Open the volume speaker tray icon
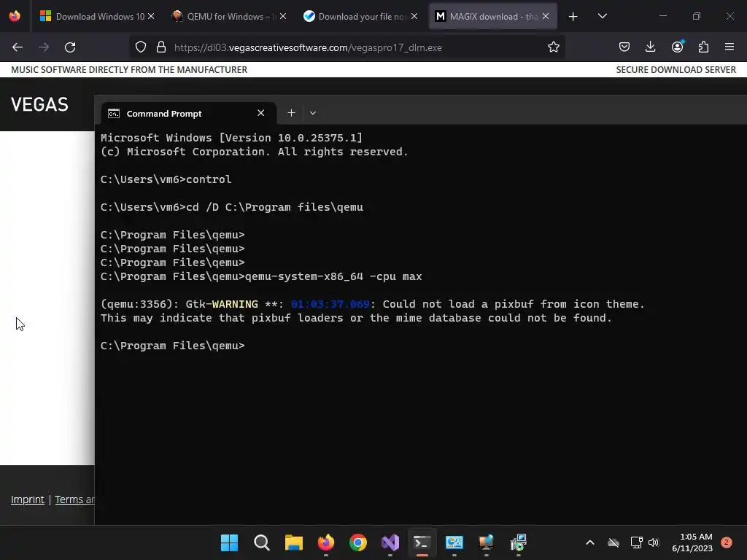This screenshot has width=747, height=560. pyautogui.click(x=653, y=542)
